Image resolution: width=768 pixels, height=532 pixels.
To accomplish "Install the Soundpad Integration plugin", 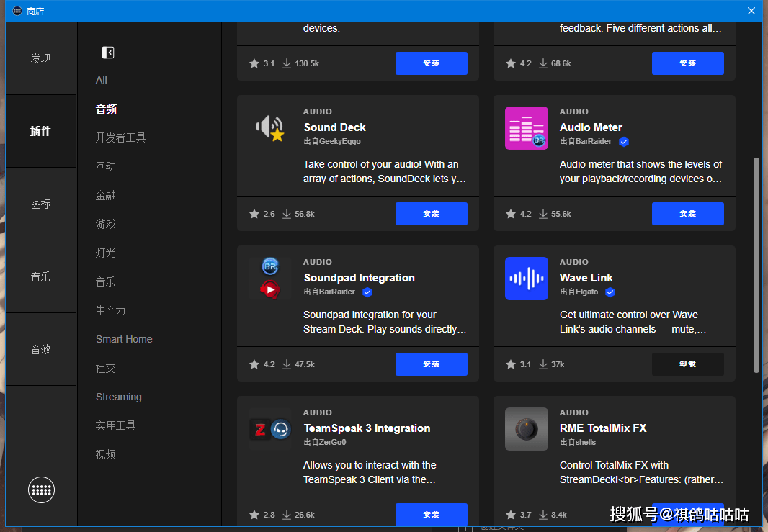I will [x=431, y=364].
